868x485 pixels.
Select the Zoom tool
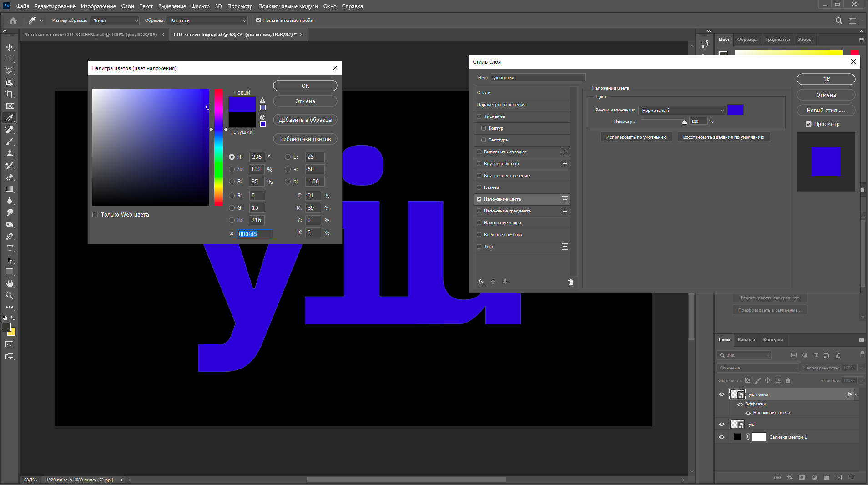point(10,295)
